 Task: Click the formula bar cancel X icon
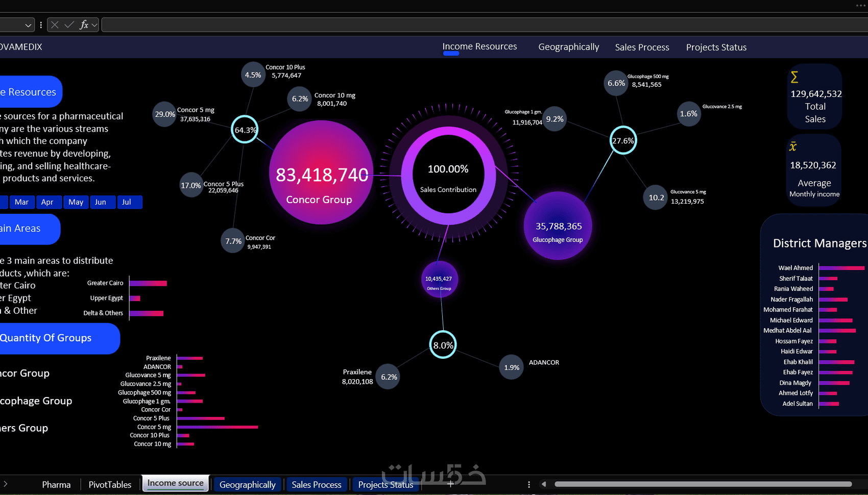(x=55, y=24)
